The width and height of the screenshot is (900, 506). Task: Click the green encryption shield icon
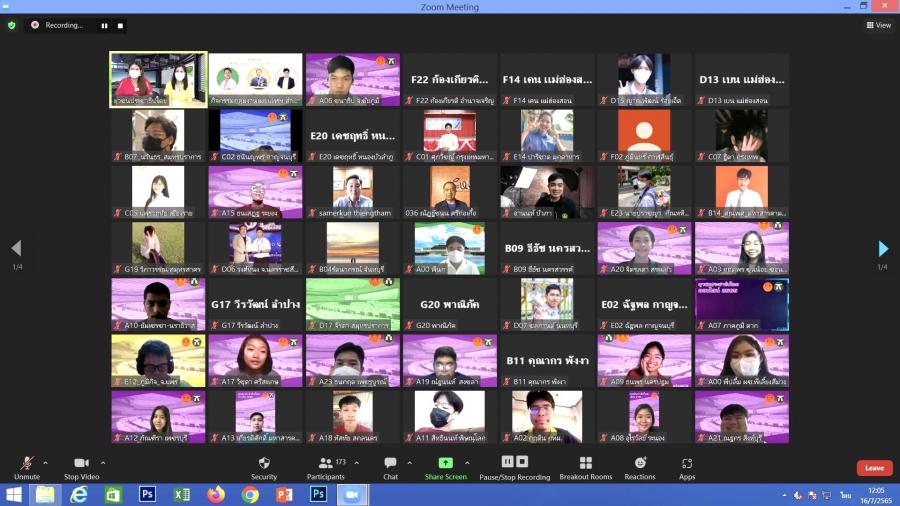(12, 25)
